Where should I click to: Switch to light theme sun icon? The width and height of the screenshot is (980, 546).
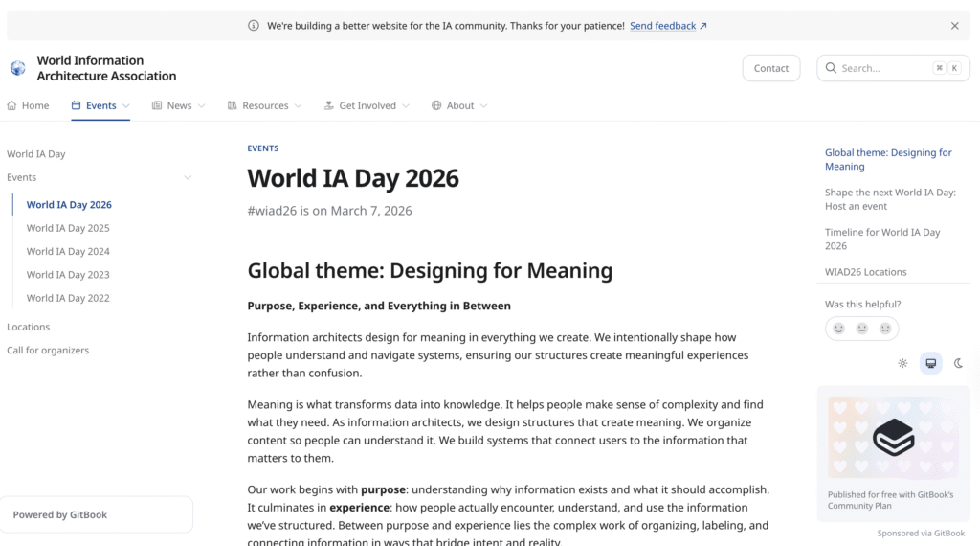coord(902,363)
